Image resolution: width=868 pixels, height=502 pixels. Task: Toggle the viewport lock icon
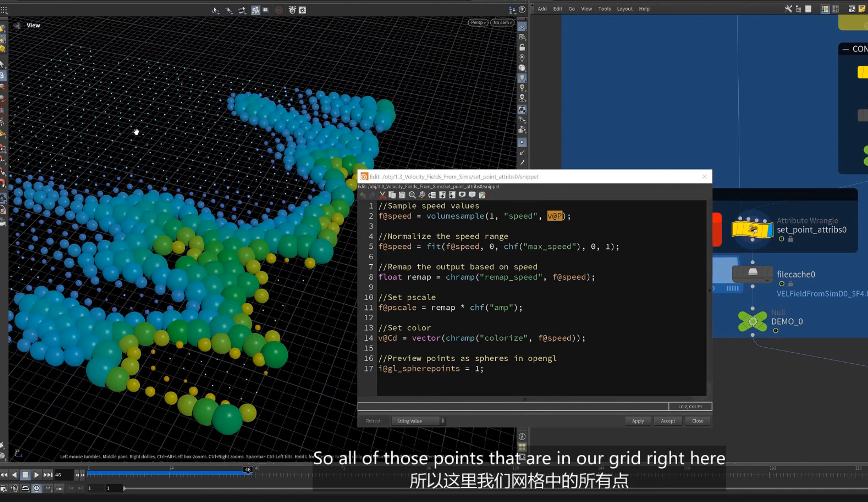(x=522, y=47)
